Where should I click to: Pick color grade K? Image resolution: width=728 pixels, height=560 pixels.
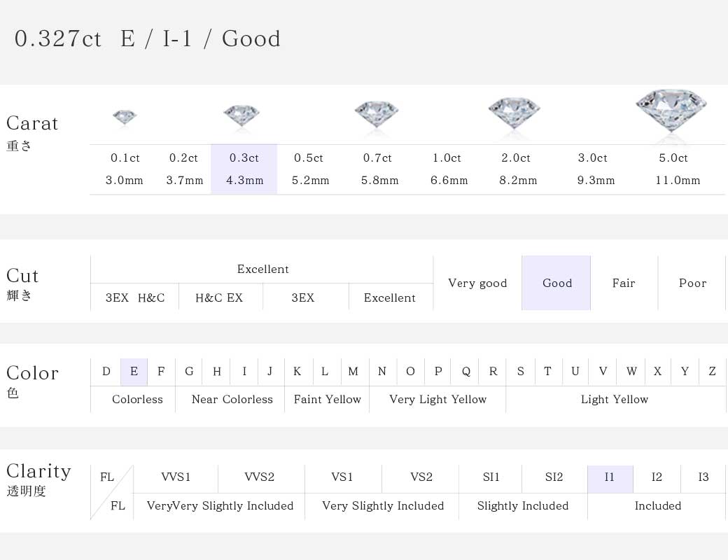297,372
